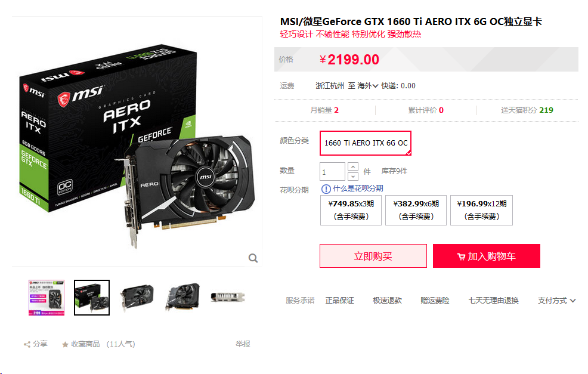Decrease quantity with the down arrow

point(353,177)
